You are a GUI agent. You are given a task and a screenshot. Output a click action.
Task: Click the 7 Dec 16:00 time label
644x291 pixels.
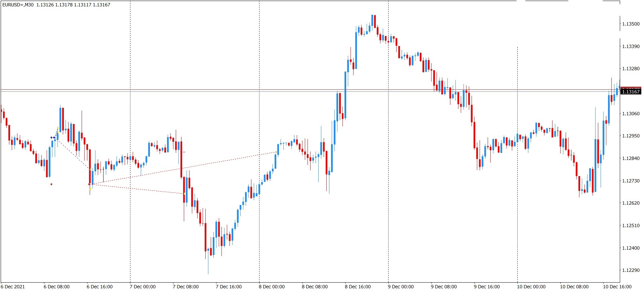tap(229, 287)
